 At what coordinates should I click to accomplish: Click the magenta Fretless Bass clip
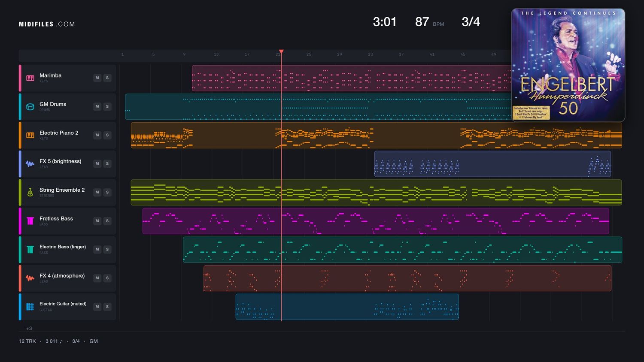pyautogui.click(x=376, y=221)
